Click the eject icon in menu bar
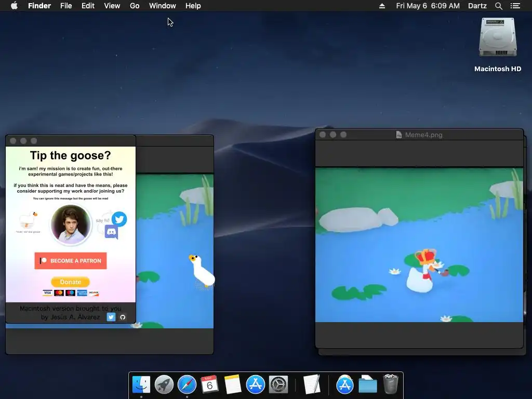 tap(382, 6)
